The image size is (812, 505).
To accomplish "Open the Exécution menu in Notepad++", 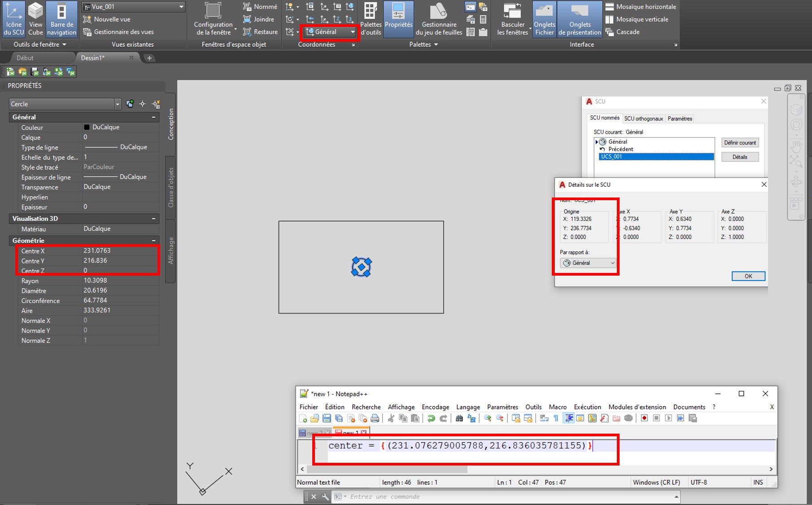I will click(587, 407).
